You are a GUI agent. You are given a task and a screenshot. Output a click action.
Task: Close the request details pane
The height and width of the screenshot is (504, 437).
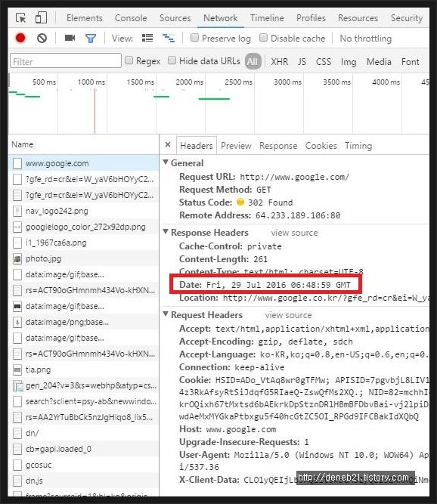[168, 144]
